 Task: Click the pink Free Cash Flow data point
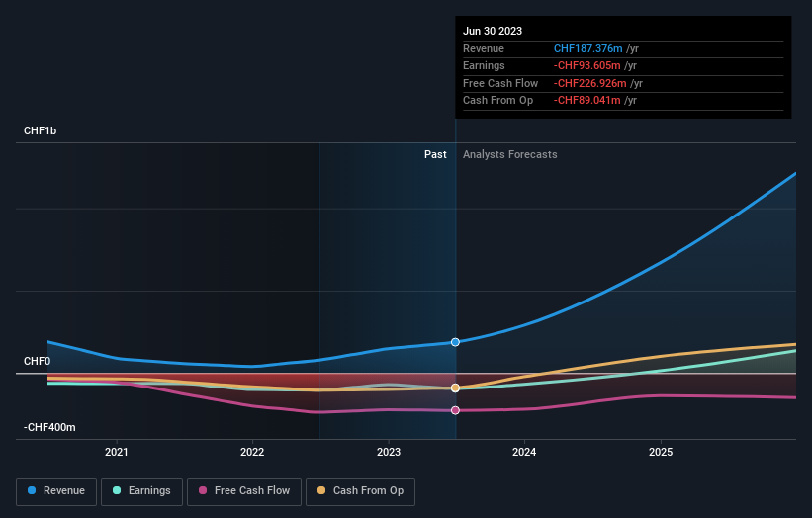[455, 410]
